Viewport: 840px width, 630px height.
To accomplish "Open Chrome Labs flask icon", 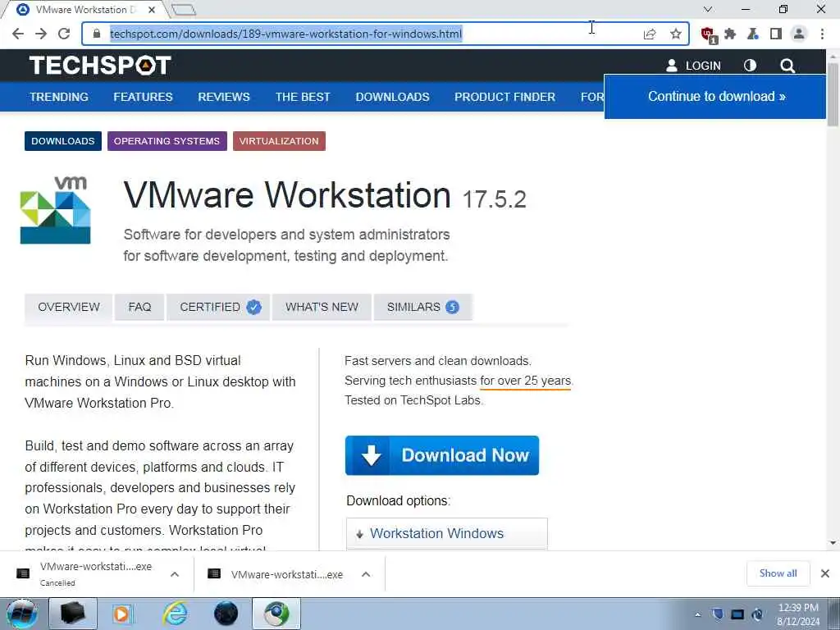I will coord(753,34).
